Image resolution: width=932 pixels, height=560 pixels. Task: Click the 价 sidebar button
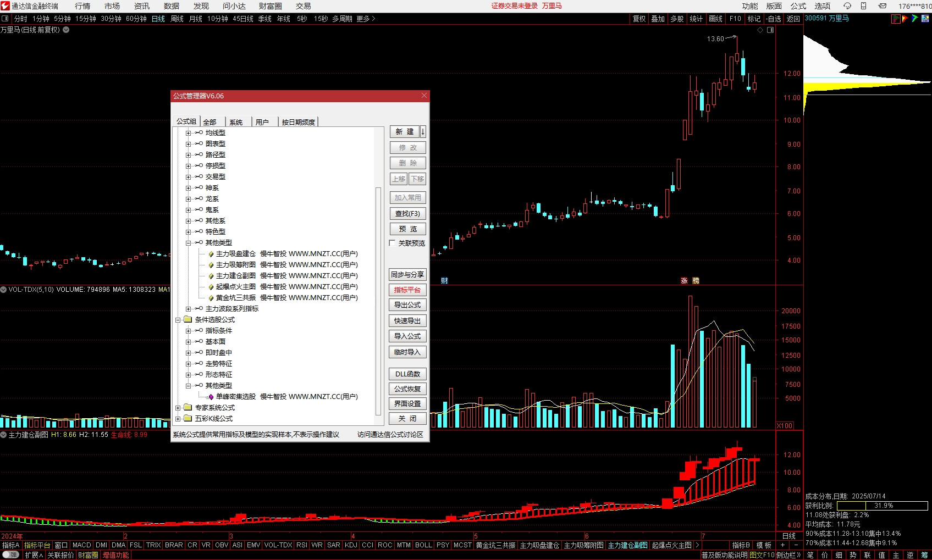[824, 555]
